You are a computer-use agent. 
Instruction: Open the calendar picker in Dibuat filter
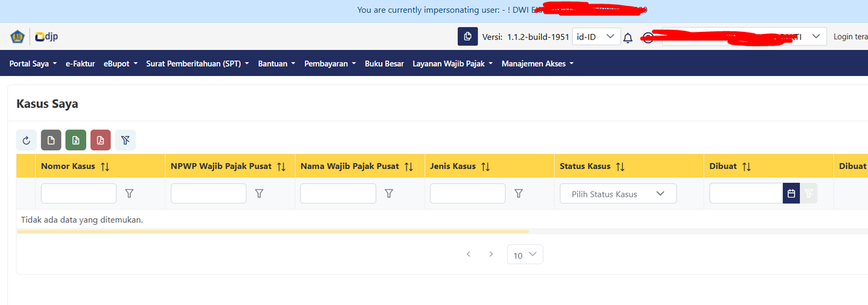click(791, 194)
